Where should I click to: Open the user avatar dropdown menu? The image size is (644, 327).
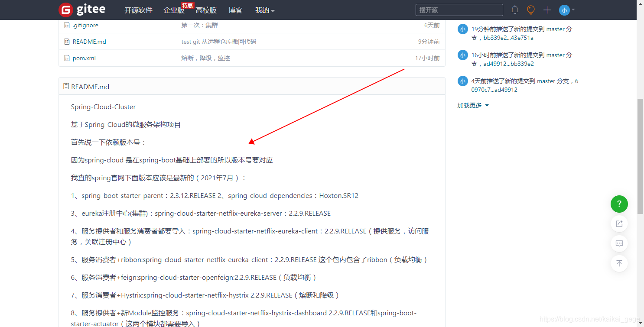[x=565, y=10]
